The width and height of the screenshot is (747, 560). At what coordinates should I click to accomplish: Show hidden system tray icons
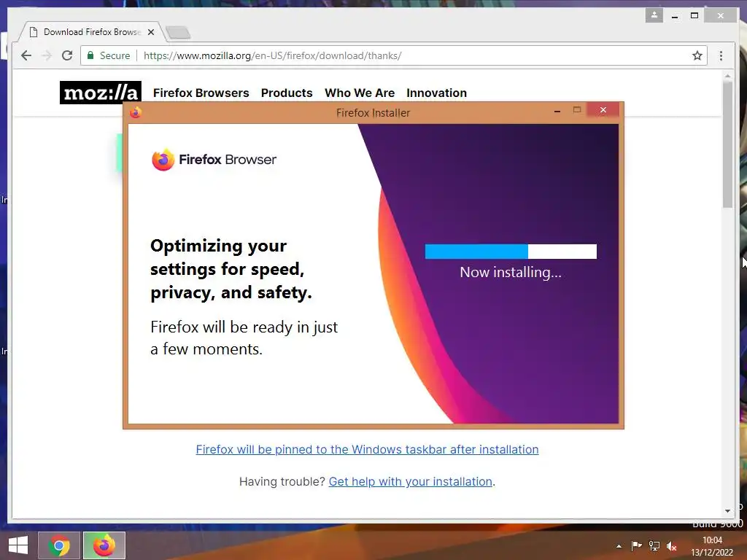coord(619,546)
